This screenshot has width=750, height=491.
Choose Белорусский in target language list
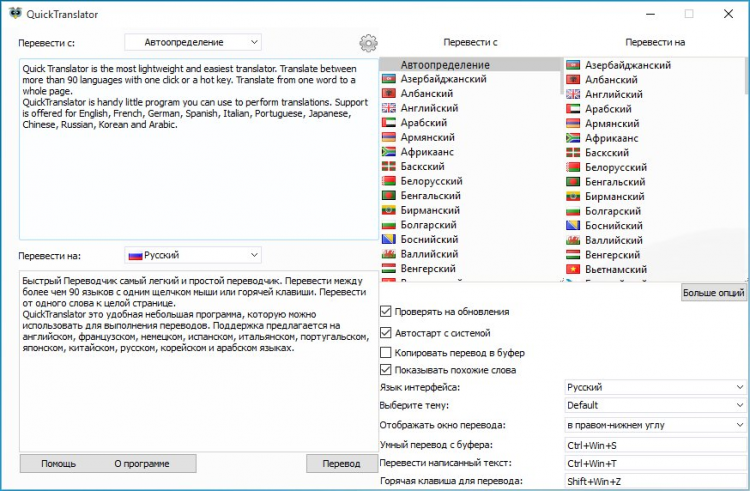(x=616, y=168)
